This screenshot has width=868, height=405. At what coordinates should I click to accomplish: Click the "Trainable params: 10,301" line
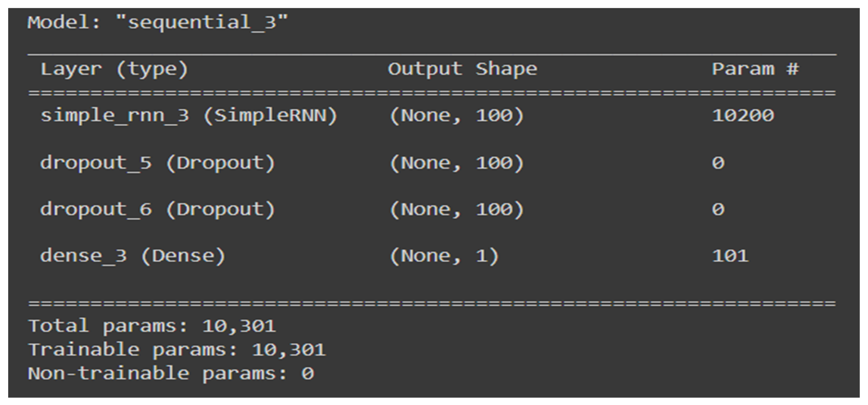pyautogui.click(x=177, y=350)
